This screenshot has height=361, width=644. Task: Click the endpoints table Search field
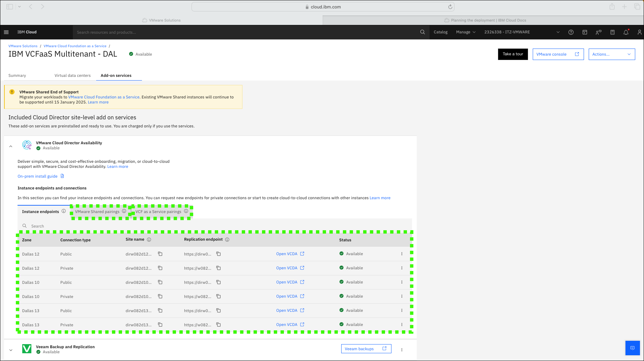(x=215, y=226)
